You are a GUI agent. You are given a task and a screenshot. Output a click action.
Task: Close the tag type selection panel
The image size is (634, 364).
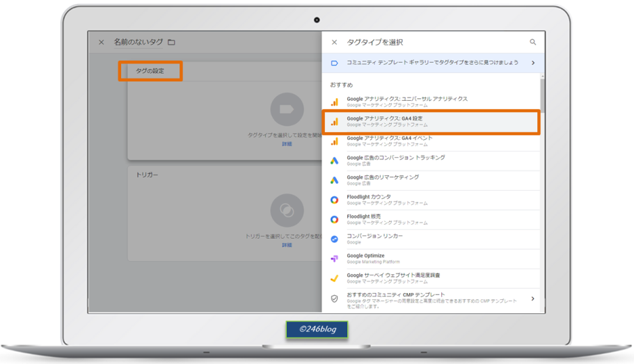pos(334,42)
